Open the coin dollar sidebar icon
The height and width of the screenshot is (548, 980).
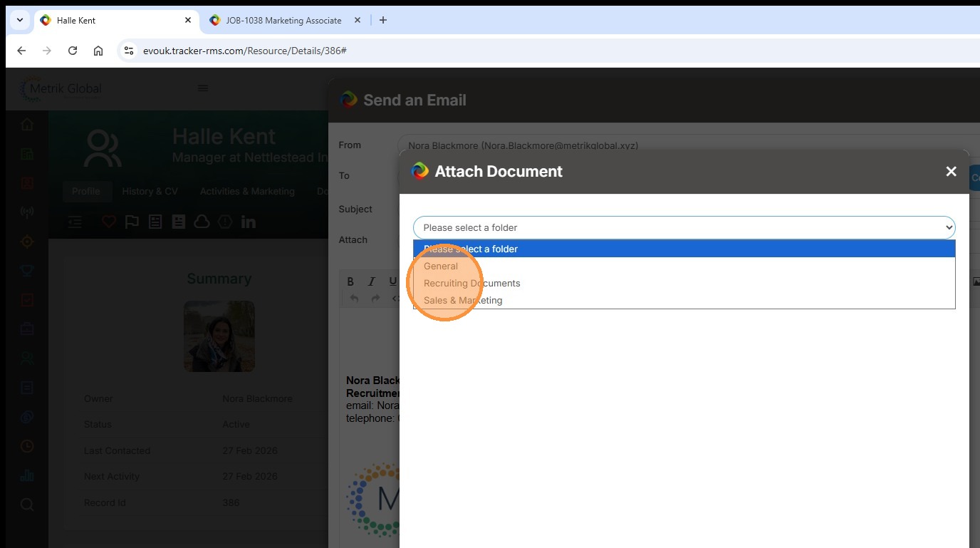coord(27,417)
